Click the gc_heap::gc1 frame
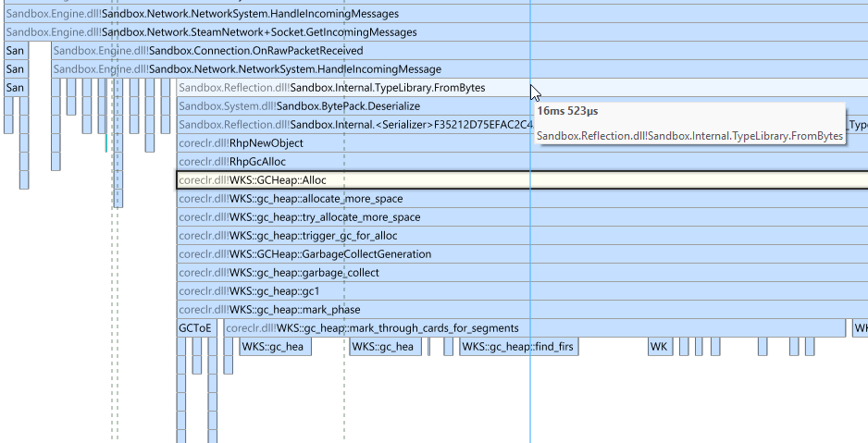Viewport: 868px width, 443px height. click(x=522, y=291)
